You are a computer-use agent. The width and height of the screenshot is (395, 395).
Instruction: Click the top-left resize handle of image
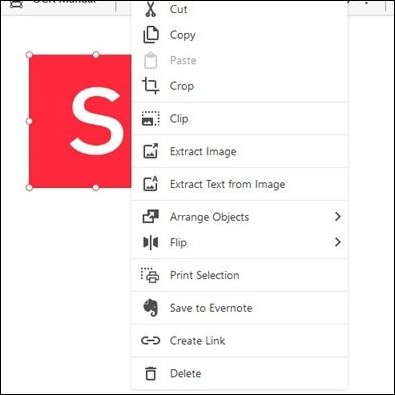point(29,55)
